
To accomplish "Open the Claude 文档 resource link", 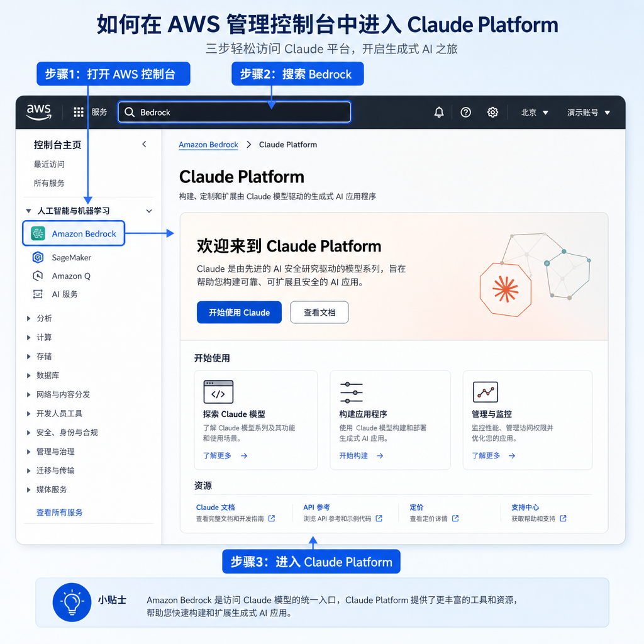I will pyautogui.click(x=215, y=508).
